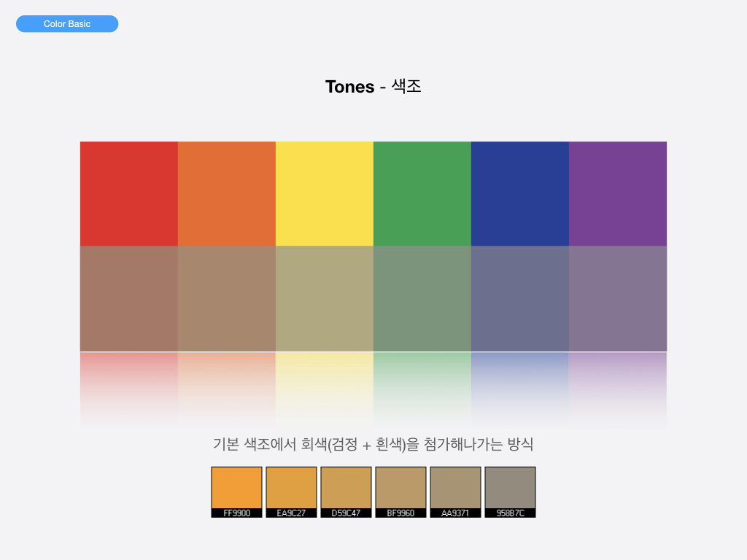Select the grayed red tone block

click(128, 298)
